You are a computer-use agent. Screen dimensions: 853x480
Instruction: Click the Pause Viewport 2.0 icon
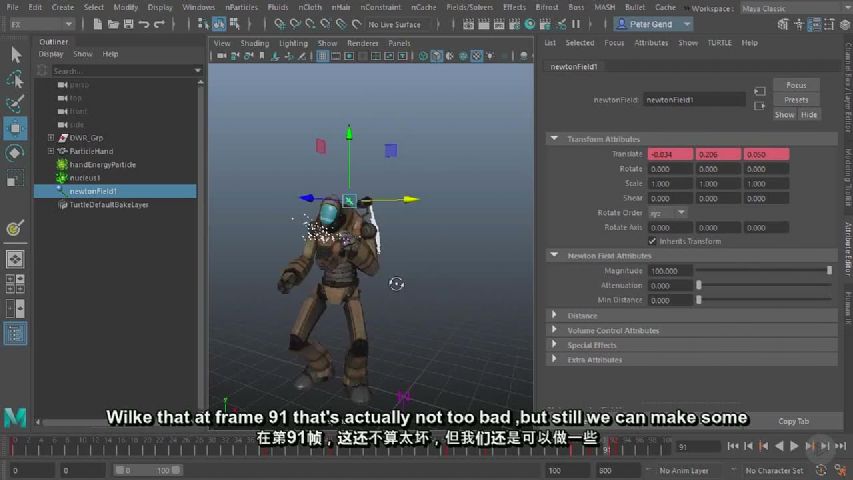pyautogui.click(x=576, y=24)
